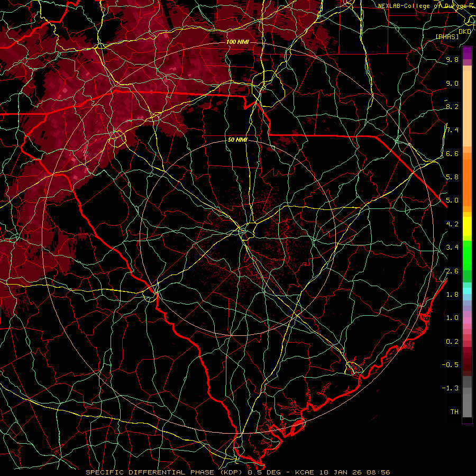Viewport: 476px width, 476px height.
Task: Click the "100 NMI" range ring label
Action: tap(237, 42)
